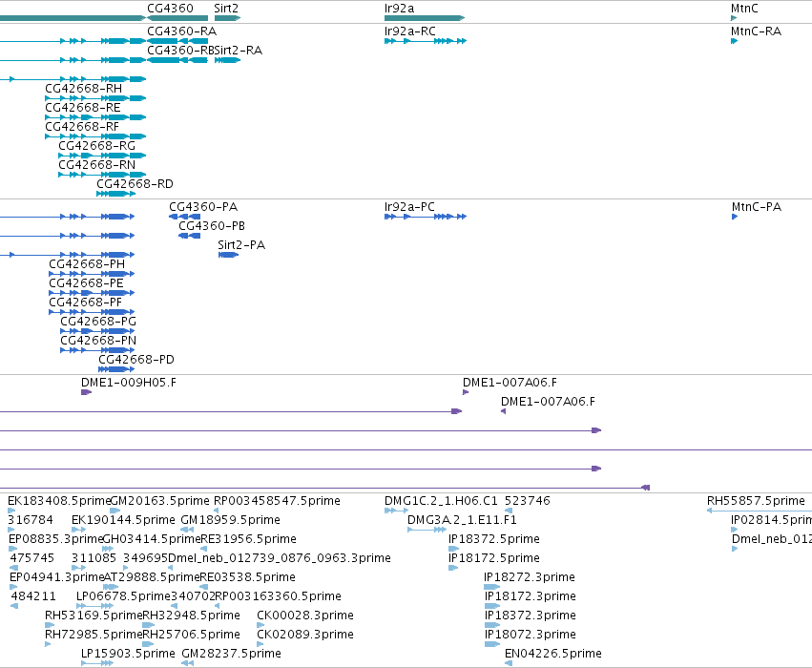Click the Sirt2 gene label
Viewport: 812px width, 668px height.
coord(226,9)
